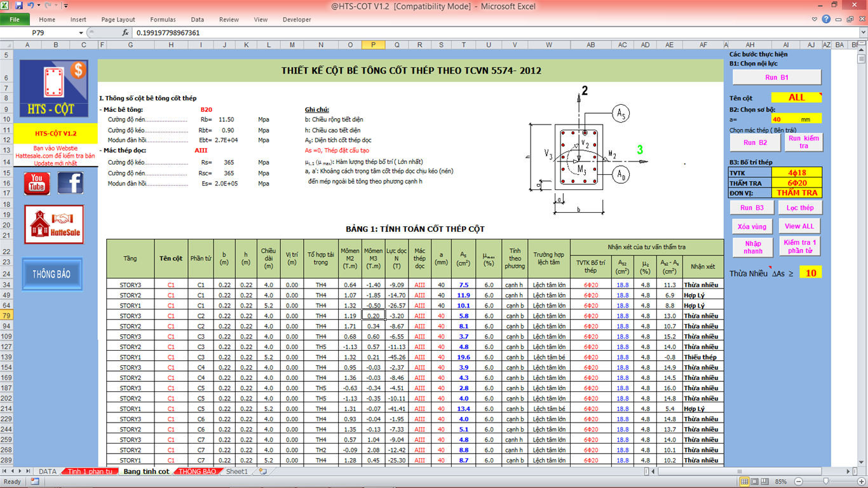Image resolution: width=868 pixels, height=488 pixels.
Task: Select the DATA sheet tab
Action: 48,471
